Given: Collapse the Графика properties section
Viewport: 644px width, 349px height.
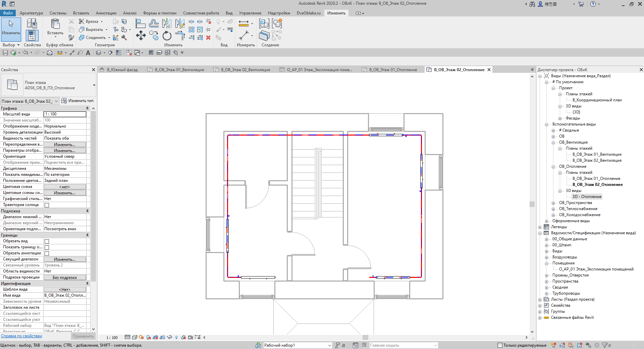Looking at the screenshot, I should click(87, 108).
